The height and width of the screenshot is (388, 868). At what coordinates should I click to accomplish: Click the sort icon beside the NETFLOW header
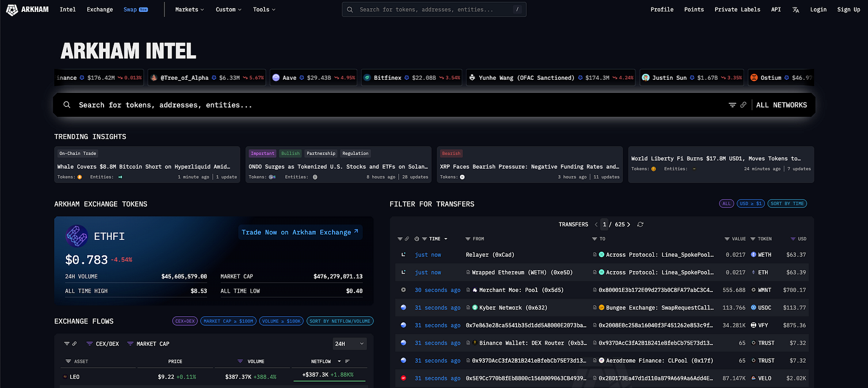tap(347, 361)
